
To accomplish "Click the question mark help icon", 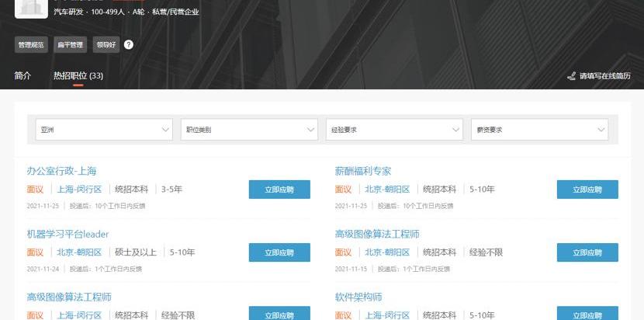I will 129,44.
